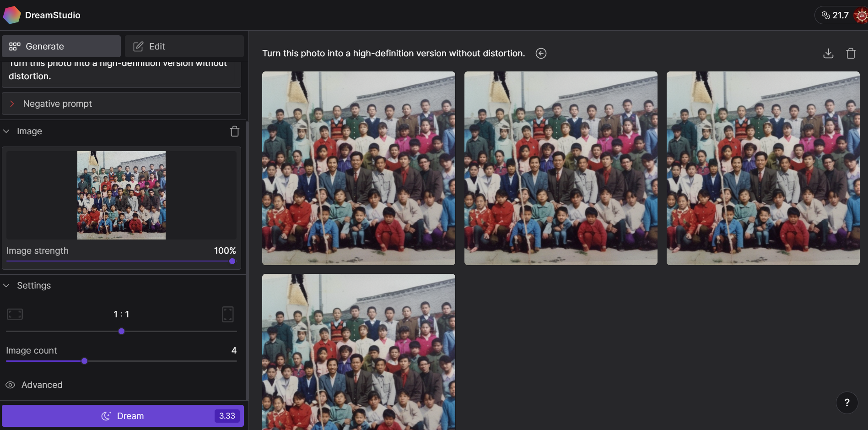This screenshot has height=430, width=868.
Task: Click the prompt text box
Action: click(x=121, y=74)
